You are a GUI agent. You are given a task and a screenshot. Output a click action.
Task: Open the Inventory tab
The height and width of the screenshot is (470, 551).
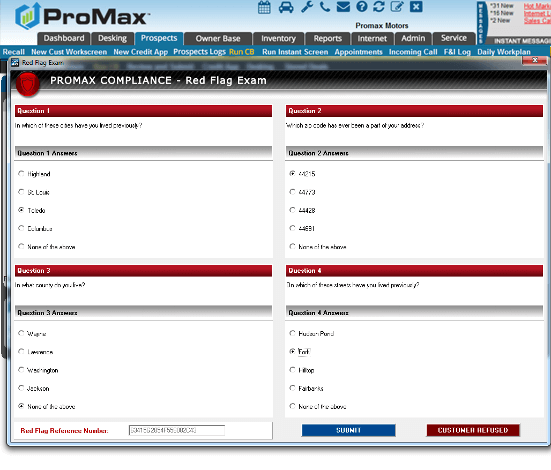278,38
